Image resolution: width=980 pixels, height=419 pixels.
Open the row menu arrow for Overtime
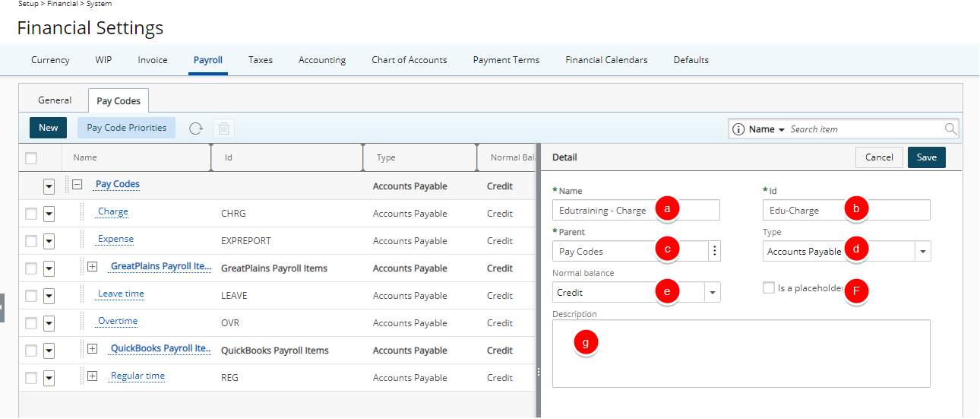[x=49, y=323]
